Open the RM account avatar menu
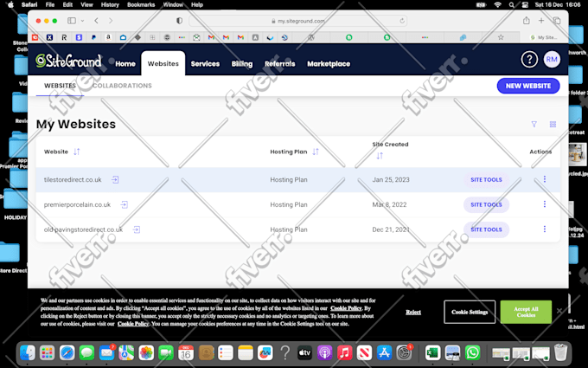588x368 pixels. [552, 60]
